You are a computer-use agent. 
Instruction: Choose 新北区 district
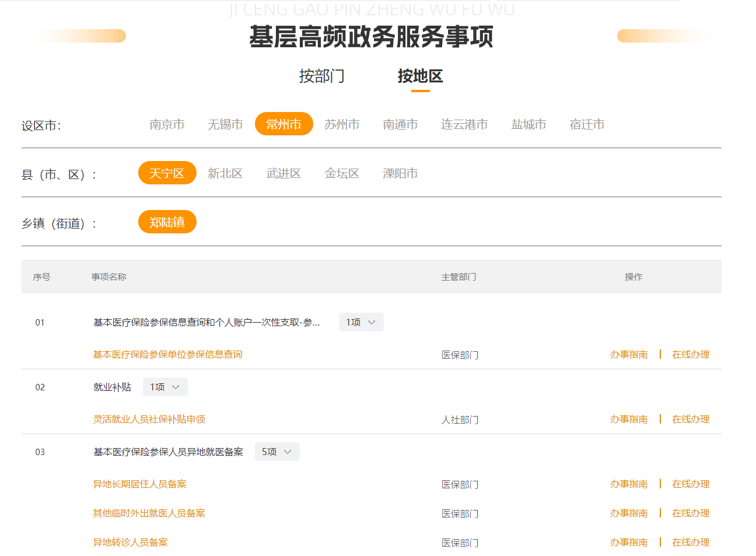tap(225, 173)
